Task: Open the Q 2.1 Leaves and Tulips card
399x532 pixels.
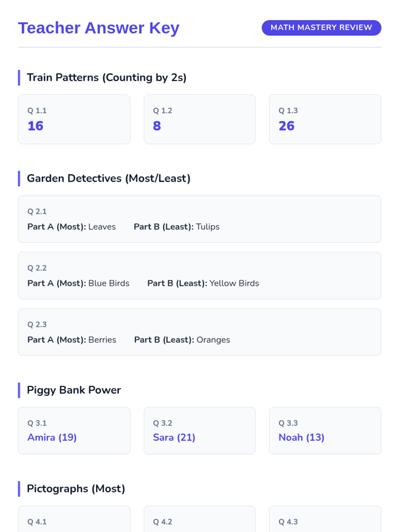Action: pyautogui.click(x=199, y=219)
